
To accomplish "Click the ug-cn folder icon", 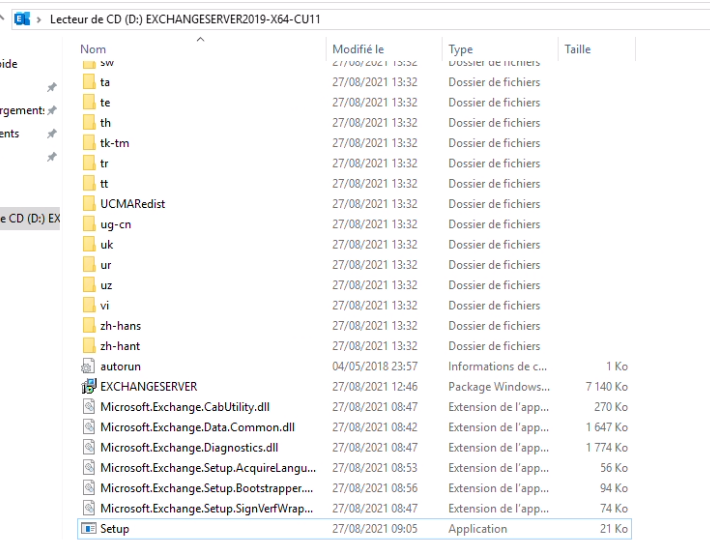I will 89,224.
